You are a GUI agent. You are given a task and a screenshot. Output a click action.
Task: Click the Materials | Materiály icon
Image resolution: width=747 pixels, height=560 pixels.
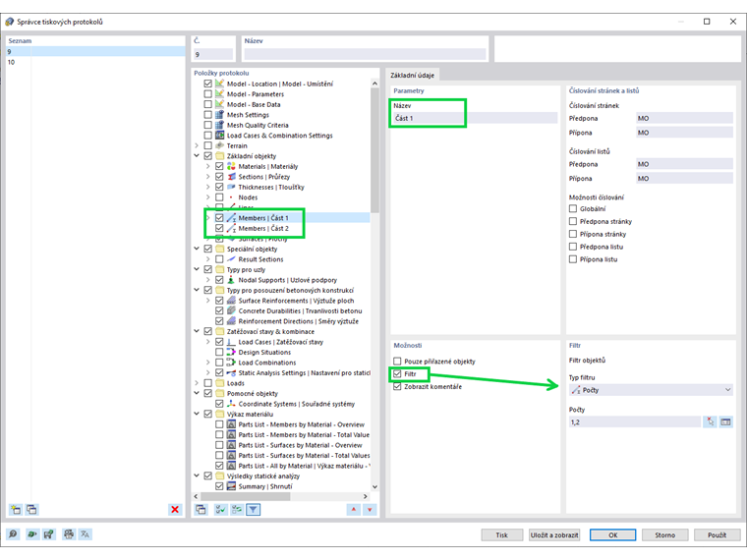click(x=231, y=166)
